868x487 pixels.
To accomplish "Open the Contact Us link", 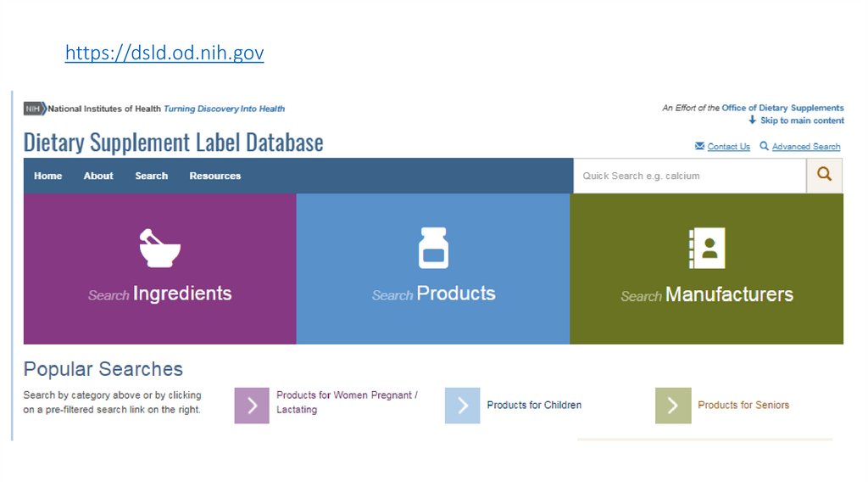I will [728, 146].
